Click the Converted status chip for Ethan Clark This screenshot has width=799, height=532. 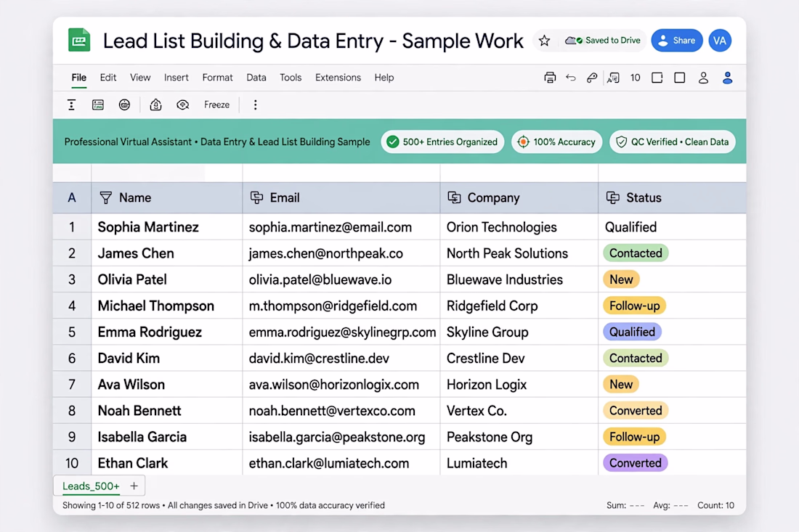[635, 463]
